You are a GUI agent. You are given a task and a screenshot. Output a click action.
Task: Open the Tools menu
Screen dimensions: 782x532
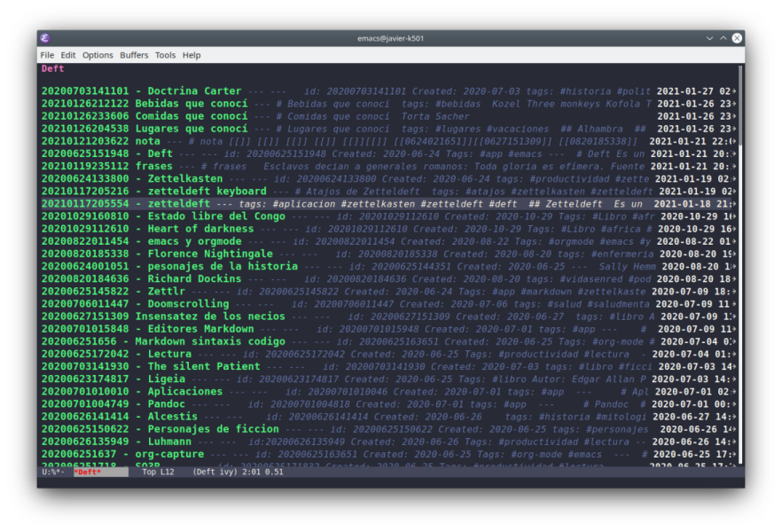(165, 55)
